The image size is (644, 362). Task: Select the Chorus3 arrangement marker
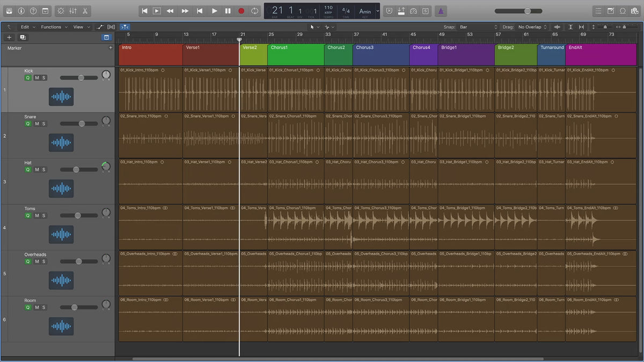(x=380, y=54)
